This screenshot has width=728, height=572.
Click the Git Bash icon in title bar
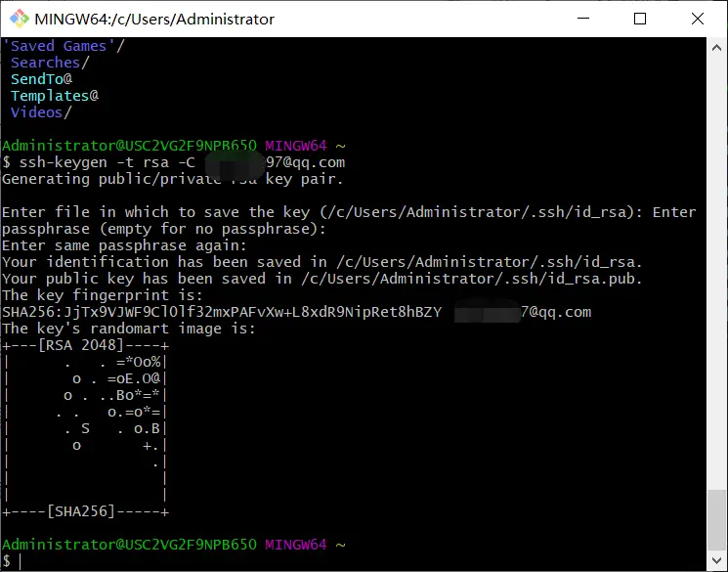pyautogui.click(x=19, y=19)
